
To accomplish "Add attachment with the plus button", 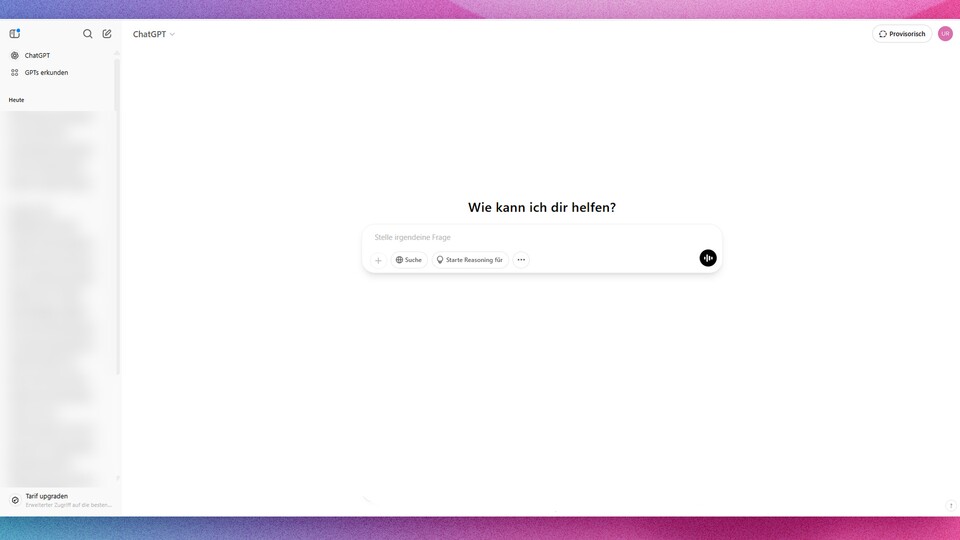I will click(x=378, y=260).
